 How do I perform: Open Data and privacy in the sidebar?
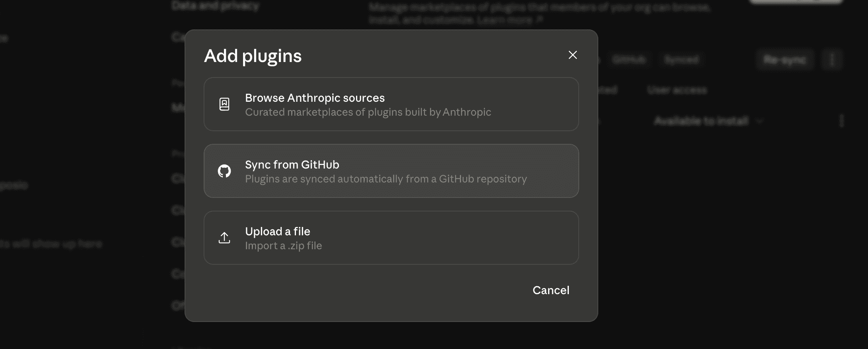coord(216,6)
